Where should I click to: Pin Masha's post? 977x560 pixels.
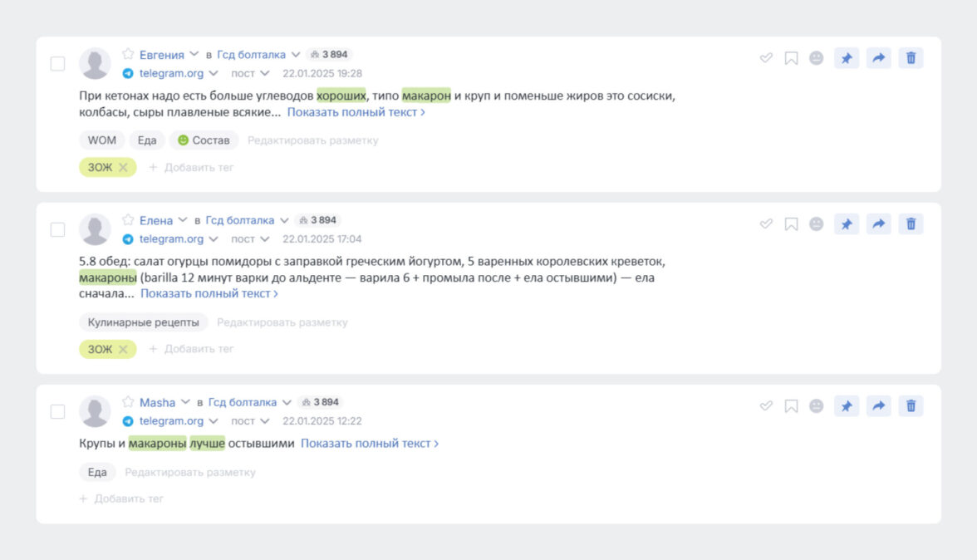coord(846,405)
